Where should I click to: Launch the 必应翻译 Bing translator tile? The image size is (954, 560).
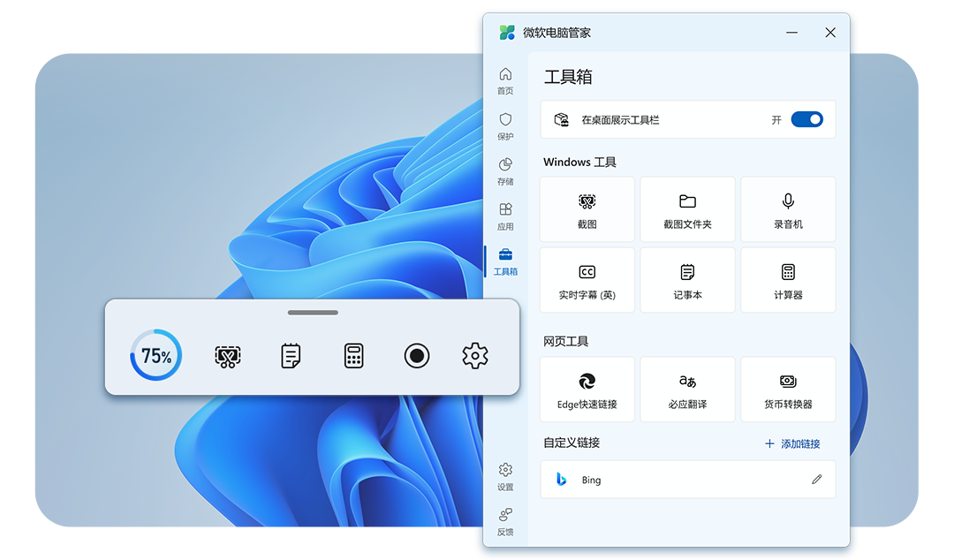(x=687, y=390)
